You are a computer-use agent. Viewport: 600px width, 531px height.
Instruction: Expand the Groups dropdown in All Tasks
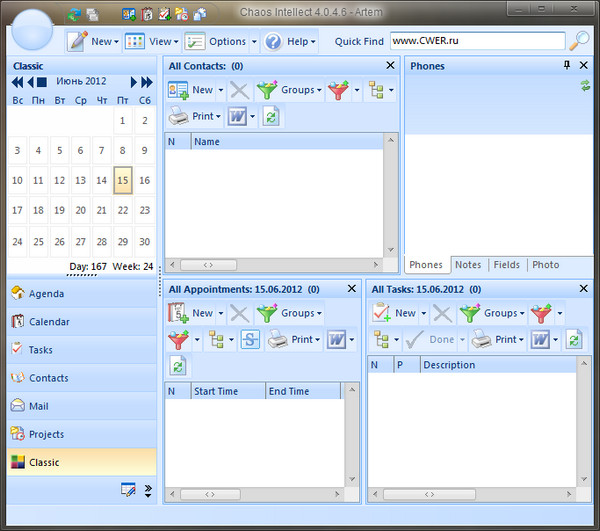coord(492,313)
